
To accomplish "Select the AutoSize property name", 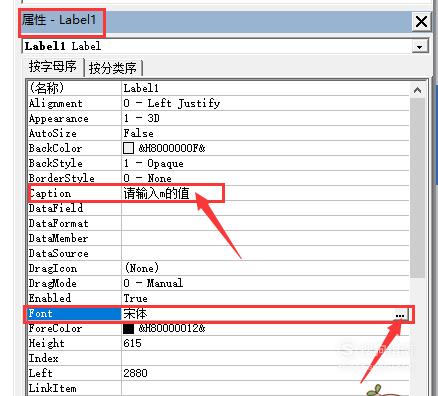I will point(53,133).
